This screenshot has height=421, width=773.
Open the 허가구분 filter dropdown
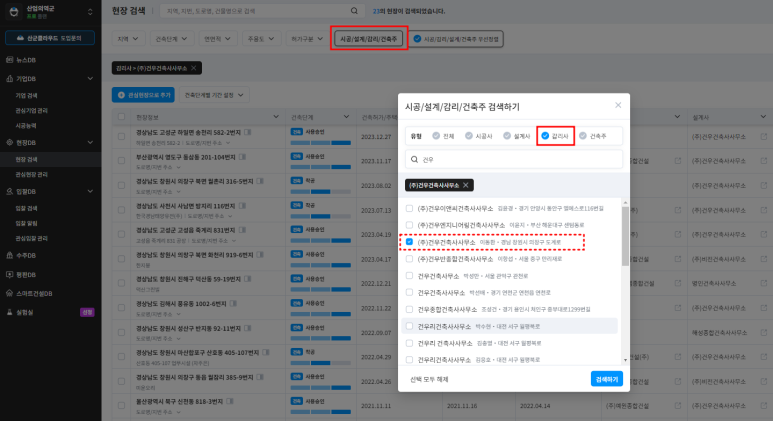tap(307, 38)
